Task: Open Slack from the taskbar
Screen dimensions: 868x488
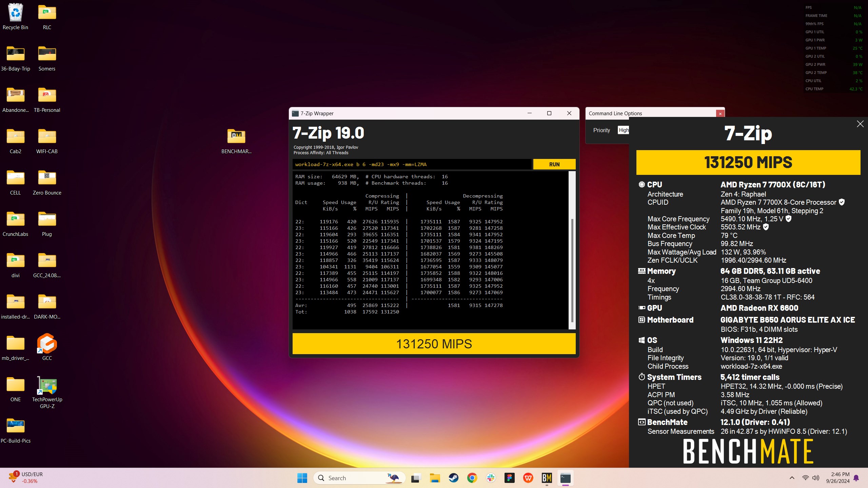Action: [491, 478]
